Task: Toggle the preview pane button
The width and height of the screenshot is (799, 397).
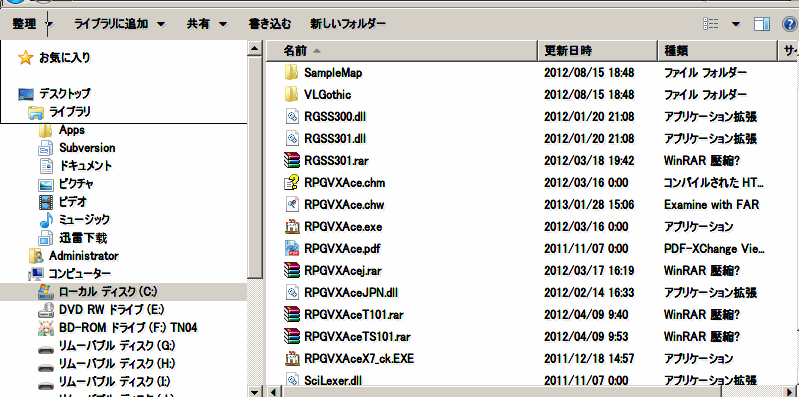Action: [x=762, y=24]
